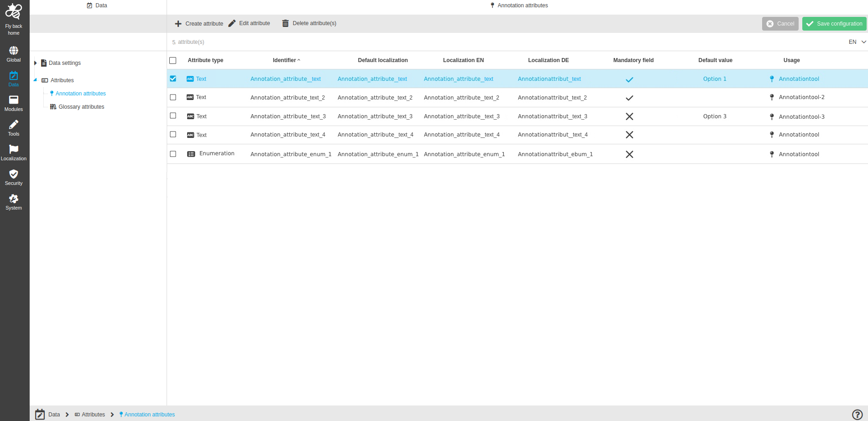
Task: Collapse the Attributes tree node
Action: [35, 80]
